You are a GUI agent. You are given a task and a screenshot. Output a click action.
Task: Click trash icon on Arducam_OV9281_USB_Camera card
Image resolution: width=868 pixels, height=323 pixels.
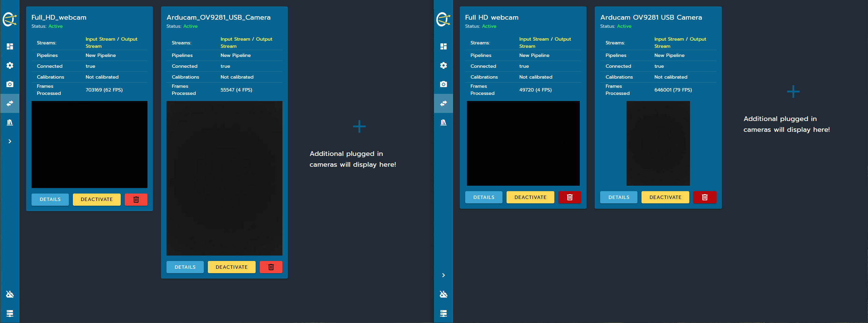pos(271,267)
